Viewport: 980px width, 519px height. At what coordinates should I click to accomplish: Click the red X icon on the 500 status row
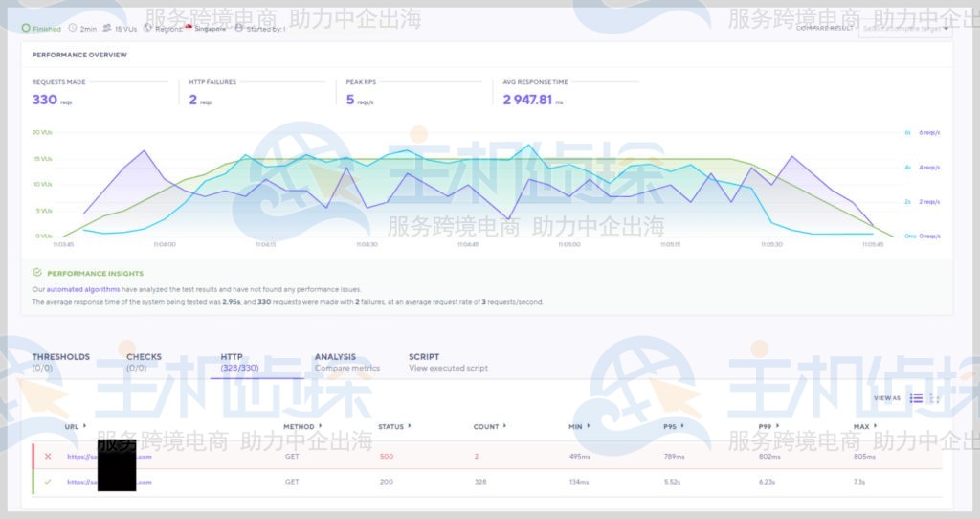point(48,456)
